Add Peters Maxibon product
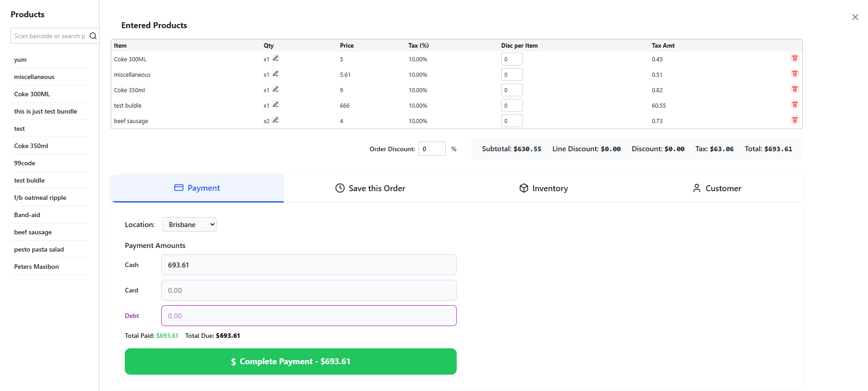The height and width of the screenshot is (391, 868). point(49,267)
